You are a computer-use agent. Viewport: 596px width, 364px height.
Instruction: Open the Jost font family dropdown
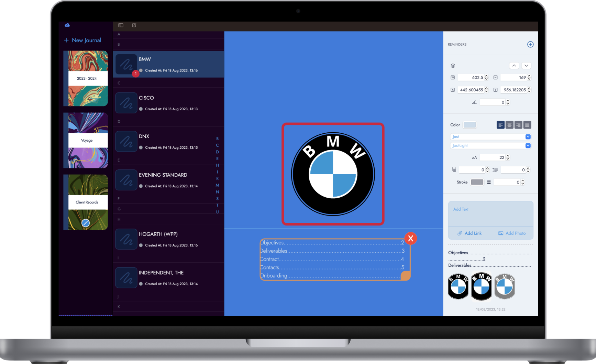coord(528,137)
